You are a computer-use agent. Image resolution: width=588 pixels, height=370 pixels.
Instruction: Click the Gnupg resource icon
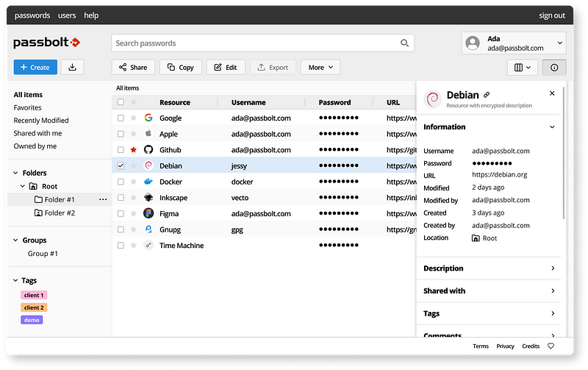tap(148, 230)
